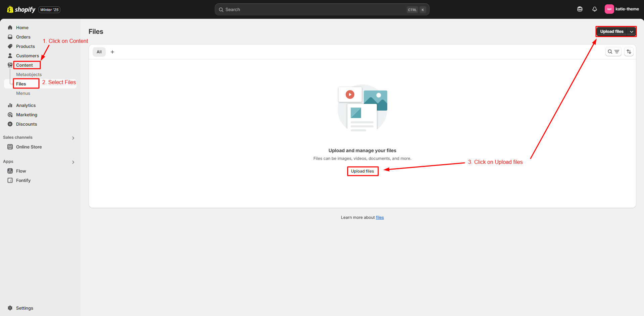Click the center Upload files button

(x=362, y=171)
